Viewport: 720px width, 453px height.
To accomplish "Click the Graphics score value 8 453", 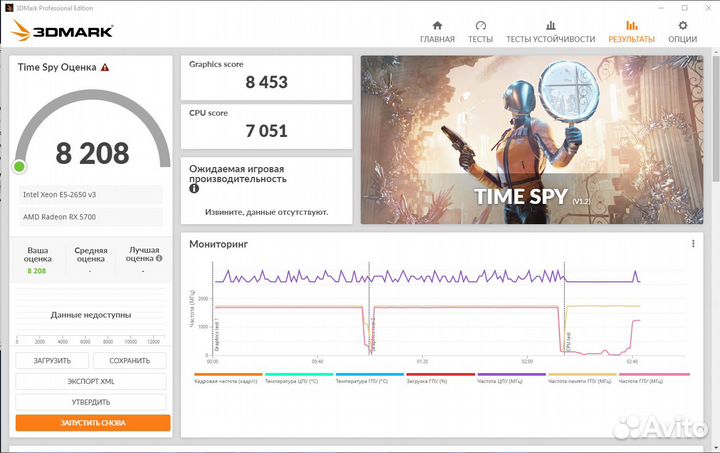I will (x=266, y=82).
